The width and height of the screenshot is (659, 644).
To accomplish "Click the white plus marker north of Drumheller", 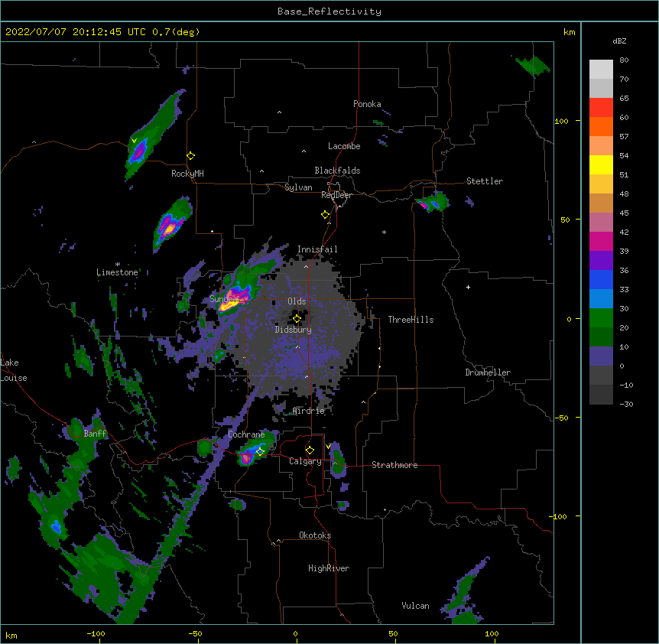I will pyautogui.click(x=468, y=287).
